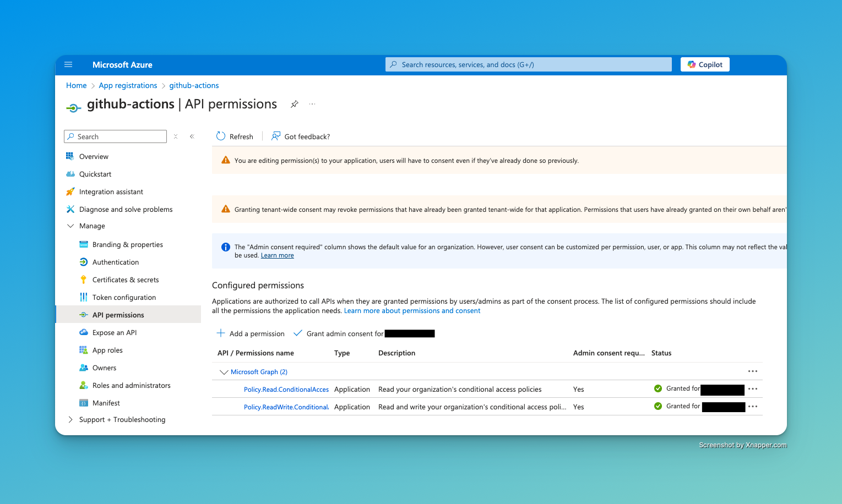Open the Got feedback option
This screenshot has width=842, height=504.
click(x=300, y=136)
